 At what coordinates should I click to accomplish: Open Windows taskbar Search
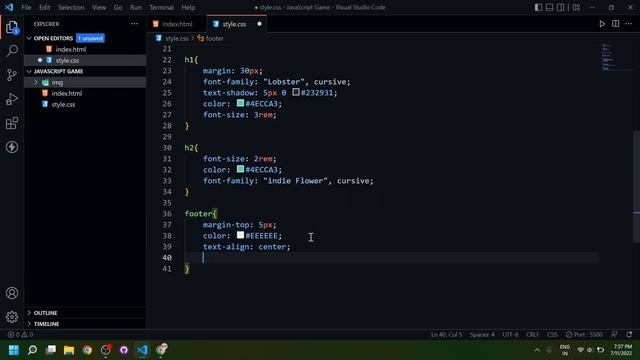(32, 350)
